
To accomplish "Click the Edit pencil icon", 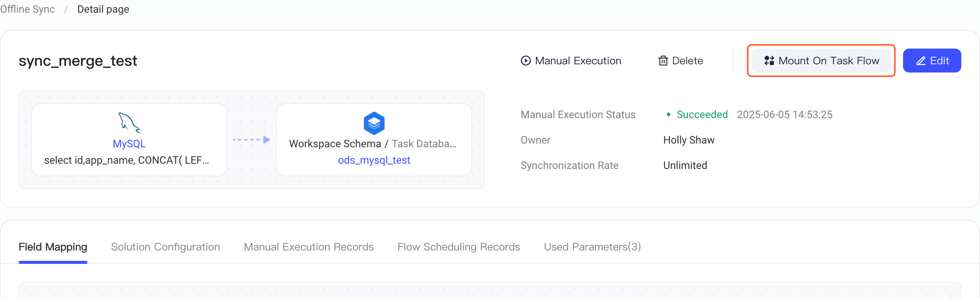I will [921, 61].
